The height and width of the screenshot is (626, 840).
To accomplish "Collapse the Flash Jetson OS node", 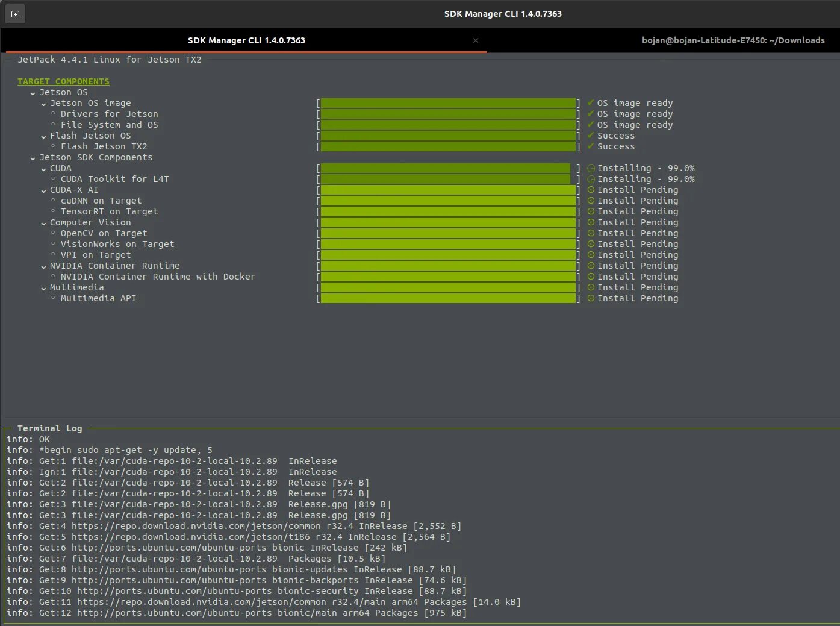I will pyautogui.click(x=43, y=136).
